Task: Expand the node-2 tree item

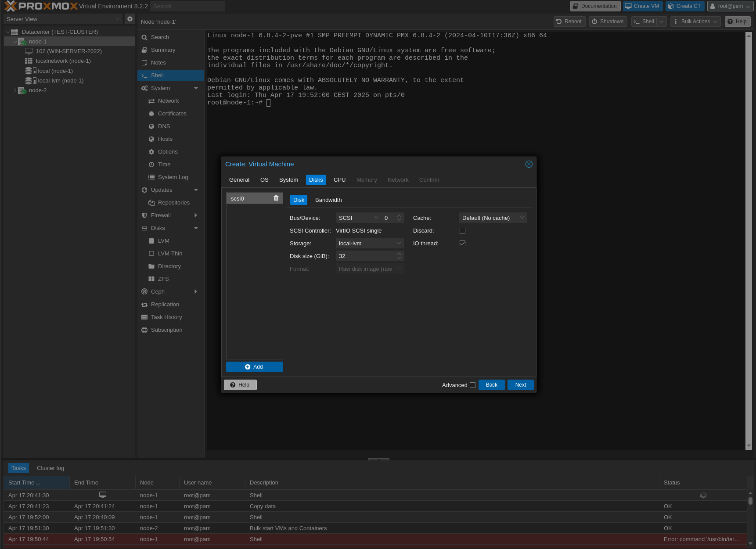Action: tap(15, 90)
